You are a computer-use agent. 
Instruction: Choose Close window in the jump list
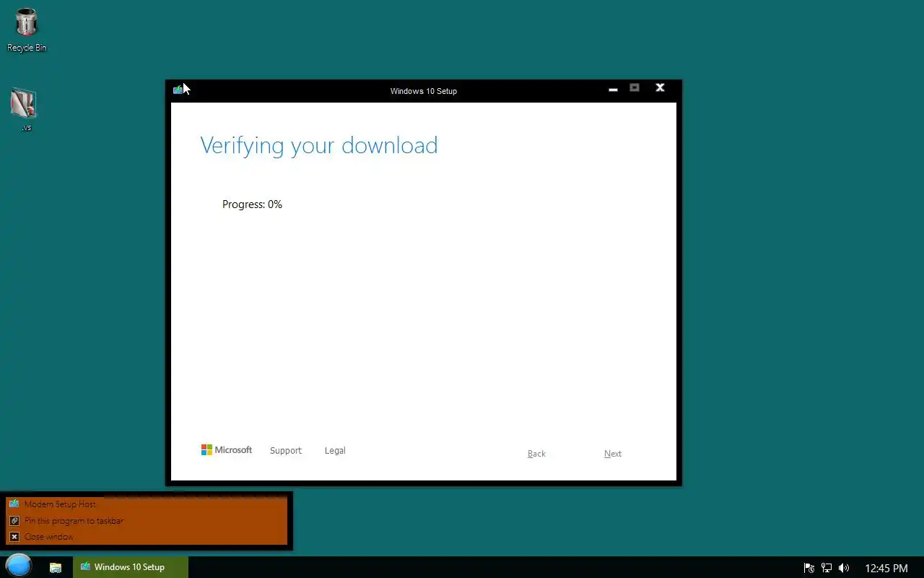click(x=147, y=536)
